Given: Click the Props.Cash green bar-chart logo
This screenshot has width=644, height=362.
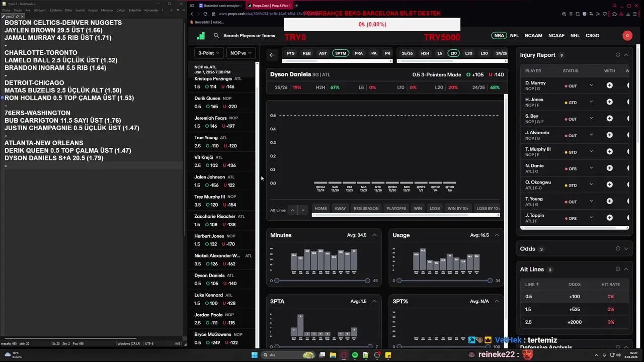Looking at the screenshot, I should pyautogui.click(x=201, y=36).
